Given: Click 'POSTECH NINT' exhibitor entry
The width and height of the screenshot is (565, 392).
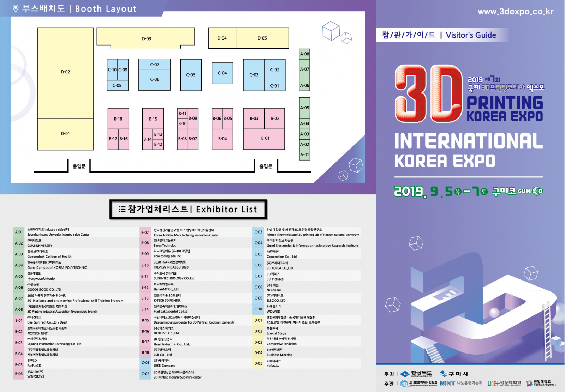Looking at the screenshot, I should tap(37, 333).
